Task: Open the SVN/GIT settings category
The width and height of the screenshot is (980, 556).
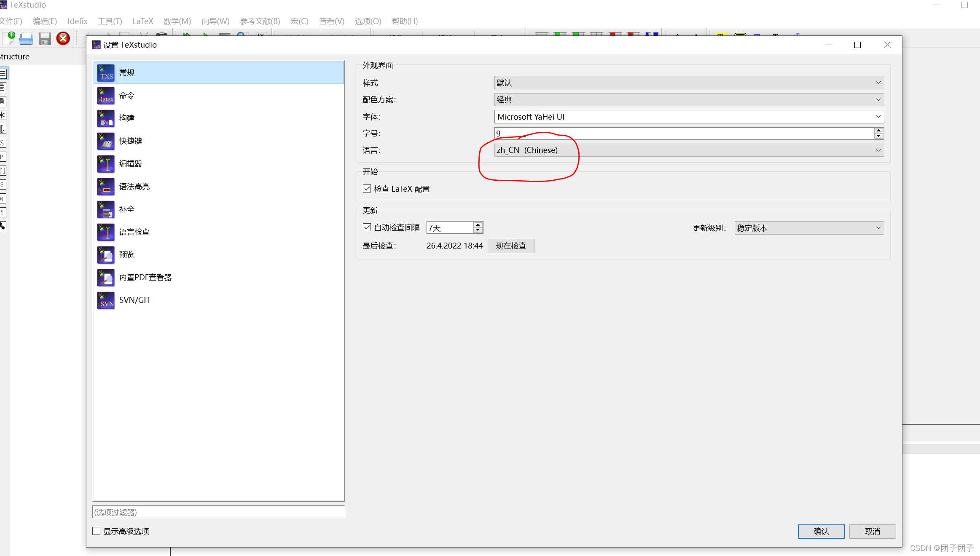Action: tap(218, 300)
